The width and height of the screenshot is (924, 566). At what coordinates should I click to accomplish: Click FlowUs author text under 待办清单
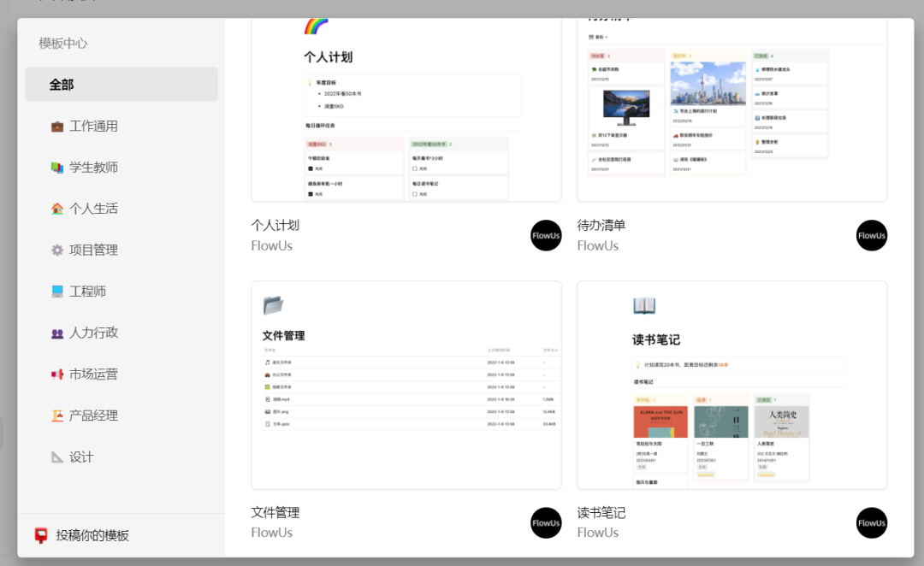597,245
